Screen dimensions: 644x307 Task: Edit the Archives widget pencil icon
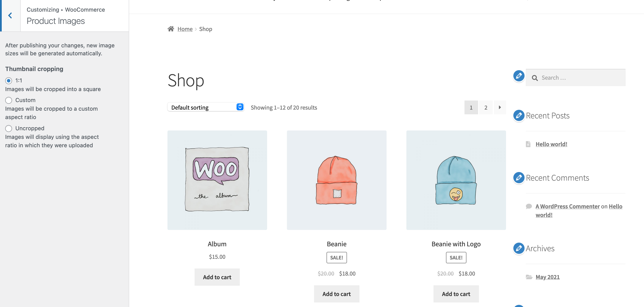pyautogui.click(x=519, y=248)
